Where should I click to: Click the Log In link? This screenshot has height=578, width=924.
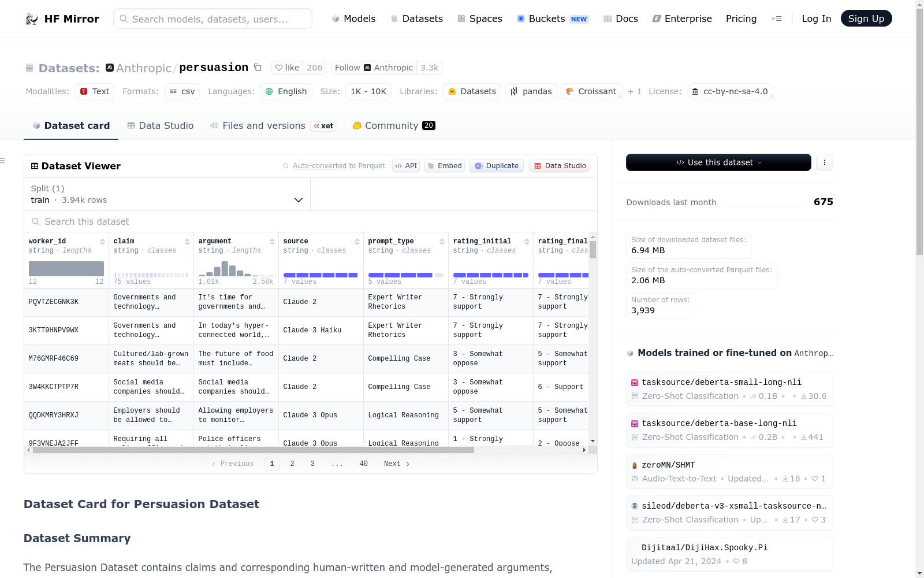[817, 18]
